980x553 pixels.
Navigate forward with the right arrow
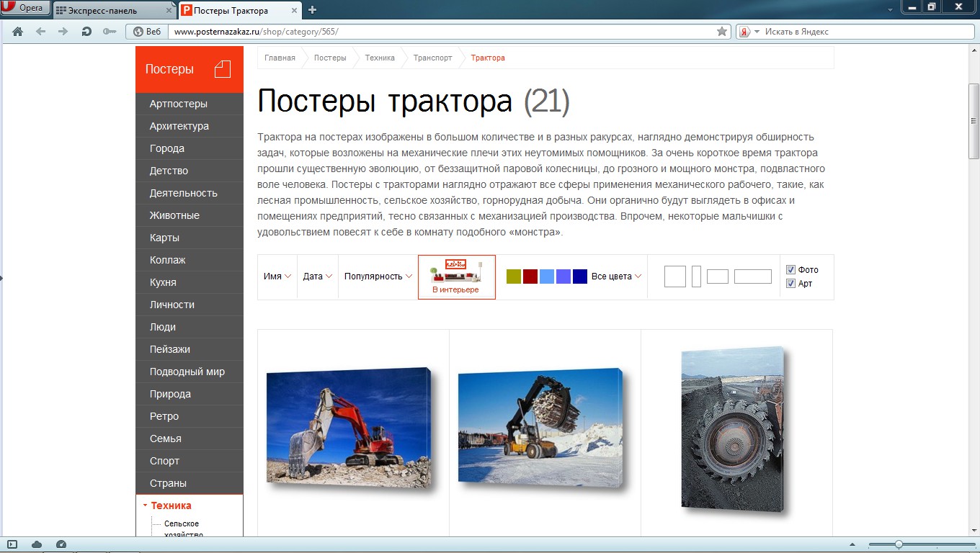click(63, 32)
